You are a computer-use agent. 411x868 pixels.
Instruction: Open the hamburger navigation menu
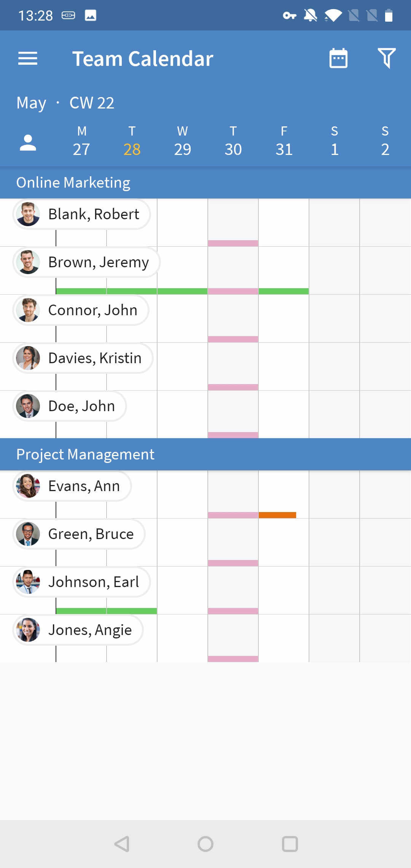pos(28,59)
